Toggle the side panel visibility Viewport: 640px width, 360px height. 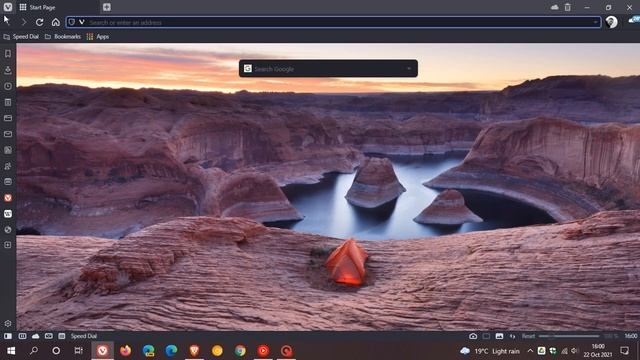click(8, 336)
